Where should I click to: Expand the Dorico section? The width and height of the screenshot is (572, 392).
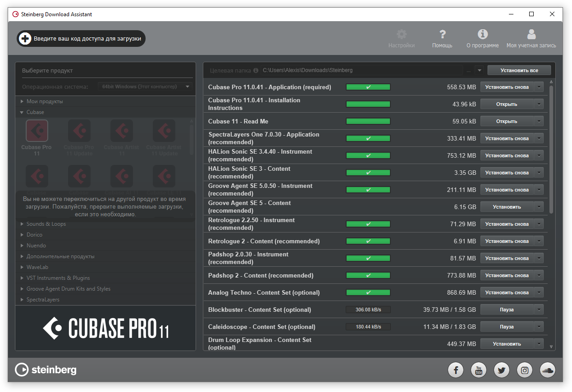point(22,235)
